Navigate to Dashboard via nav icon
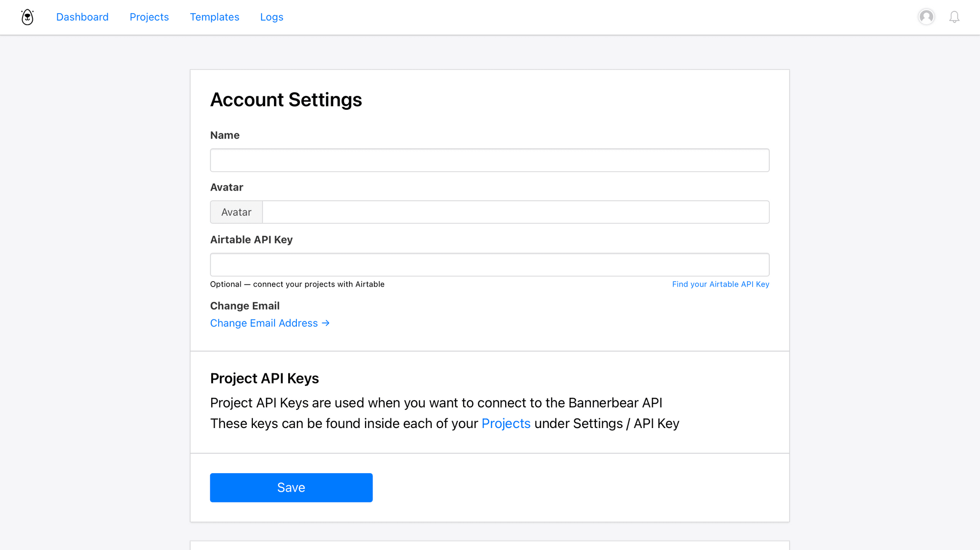This screenshot has height=550, width=980. point(27,17)
